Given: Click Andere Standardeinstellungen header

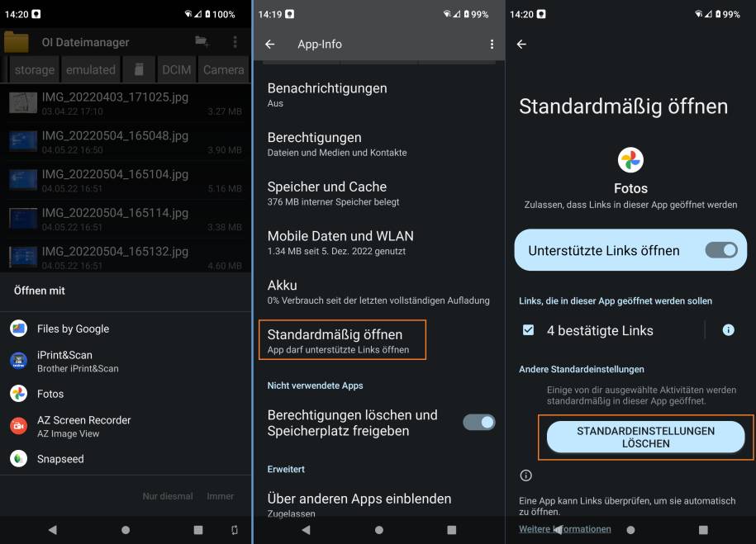Looking at the screenshot, I should click(582, 369).
